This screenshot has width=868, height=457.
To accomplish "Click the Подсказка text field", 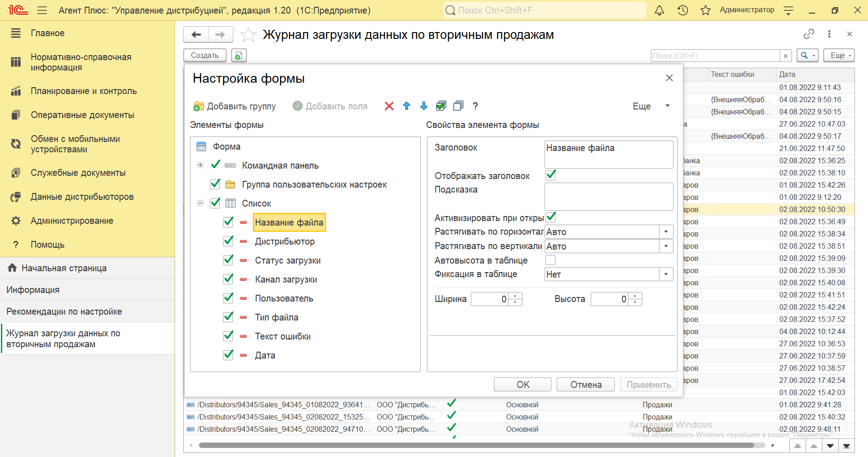I will click(609, 196).
